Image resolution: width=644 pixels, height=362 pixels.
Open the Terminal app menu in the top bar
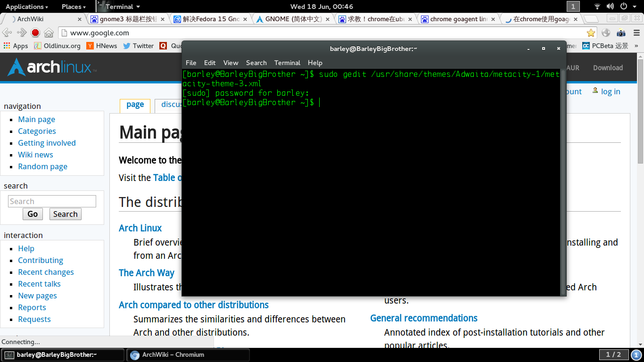coord(119,6)
